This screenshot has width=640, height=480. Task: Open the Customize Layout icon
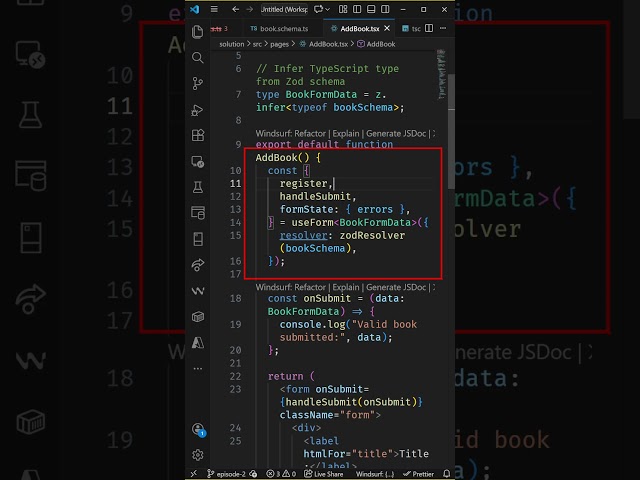tap(343, 9)
